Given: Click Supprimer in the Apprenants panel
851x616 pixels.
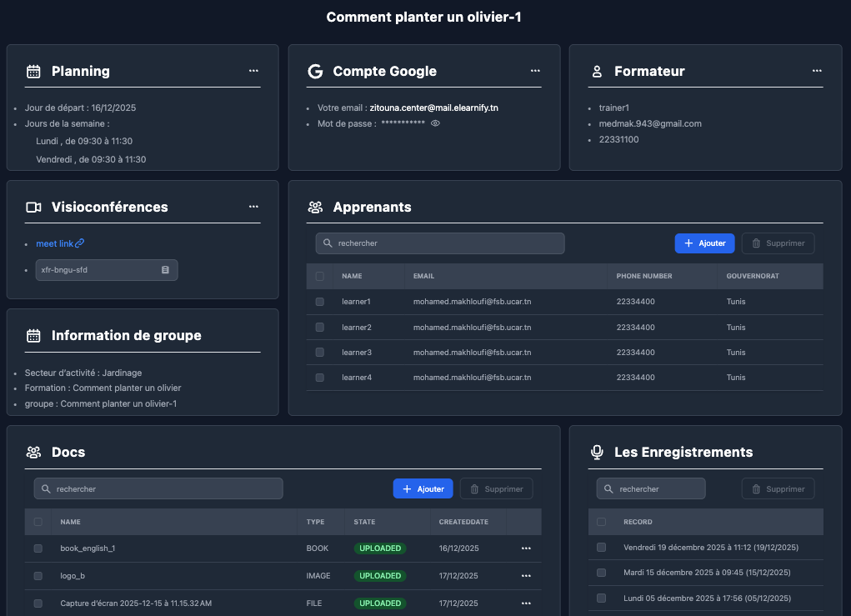Looking at the screenshot, I should pyautogui.click(x=778, y=243).
